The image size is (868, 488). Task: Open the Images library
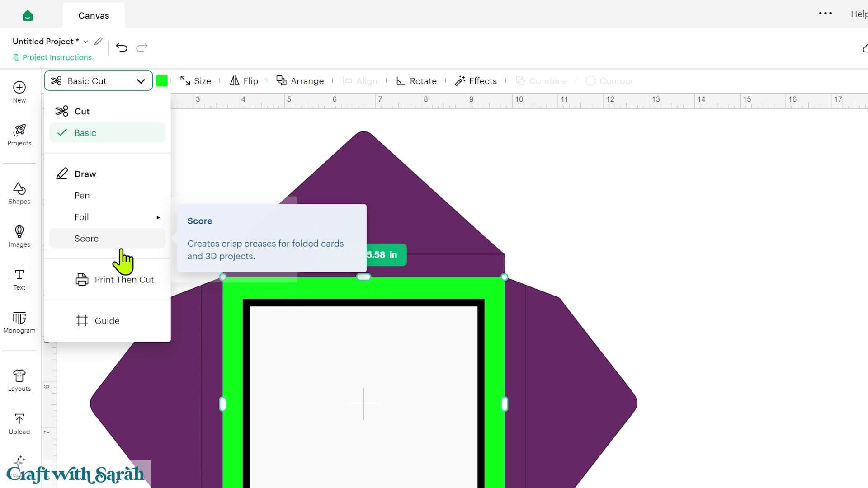point(19,236)
